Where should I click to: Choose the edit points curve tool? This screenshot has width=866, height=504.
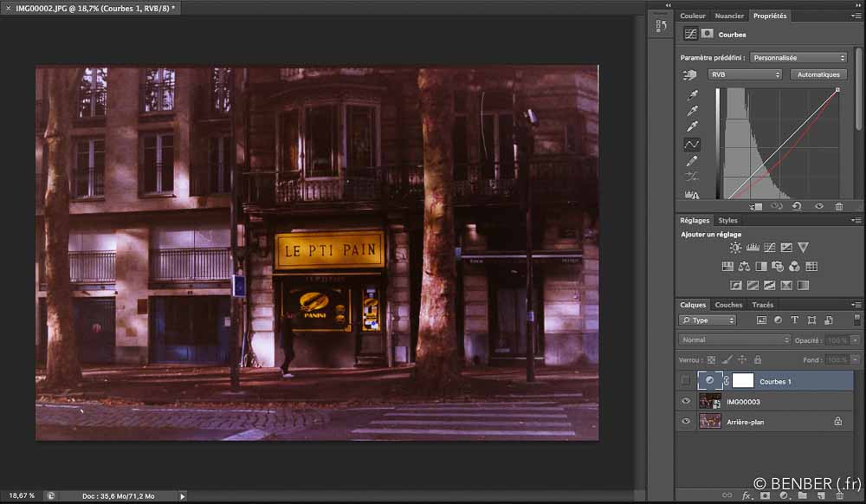692,145
